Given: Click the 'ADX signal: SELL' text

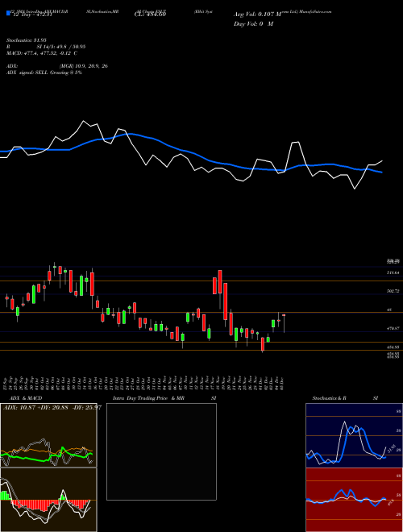Looking at the screenshot, I should click(x=27, y=73).
